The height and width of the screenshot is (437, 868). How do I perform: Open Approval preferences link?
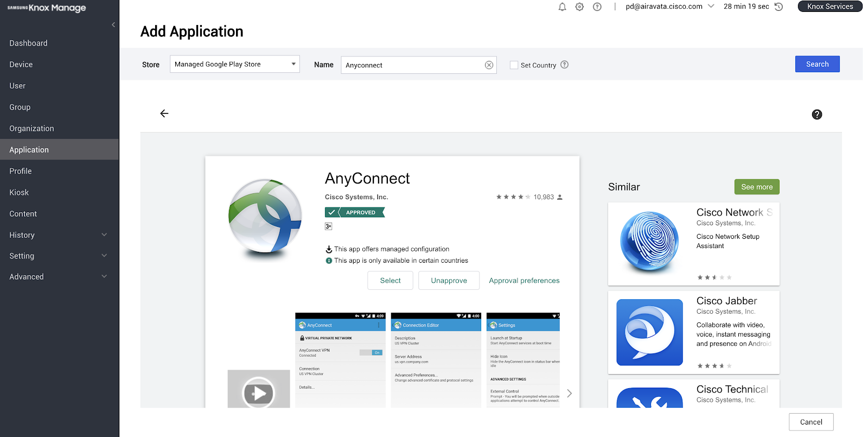tap(524, 281)
